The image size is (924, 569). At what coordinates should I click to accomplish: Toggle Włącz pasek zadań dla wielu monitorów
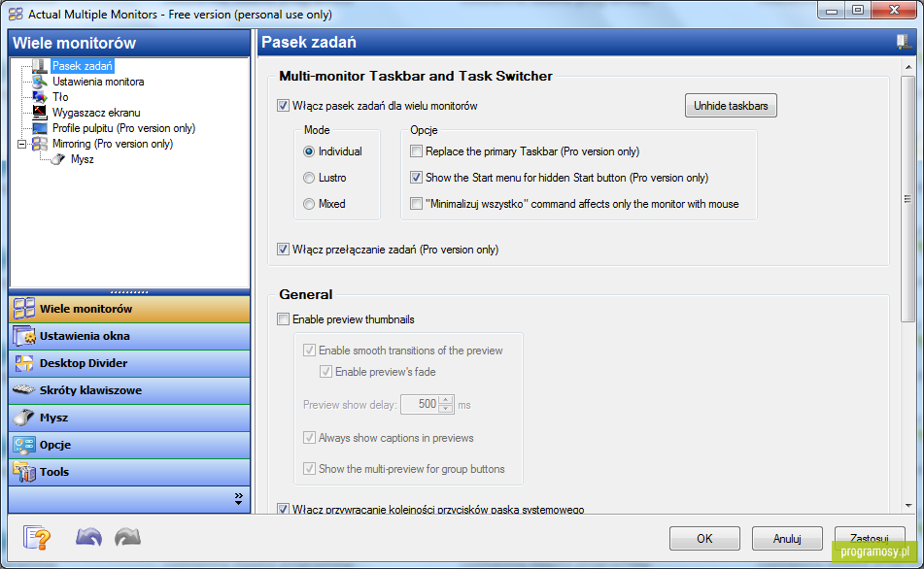(284, 106)
